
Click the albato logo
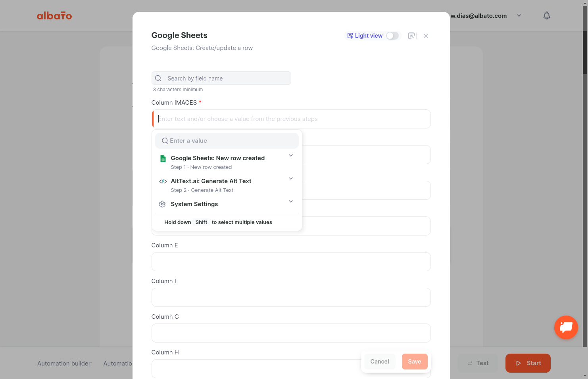tap(54, 16)
